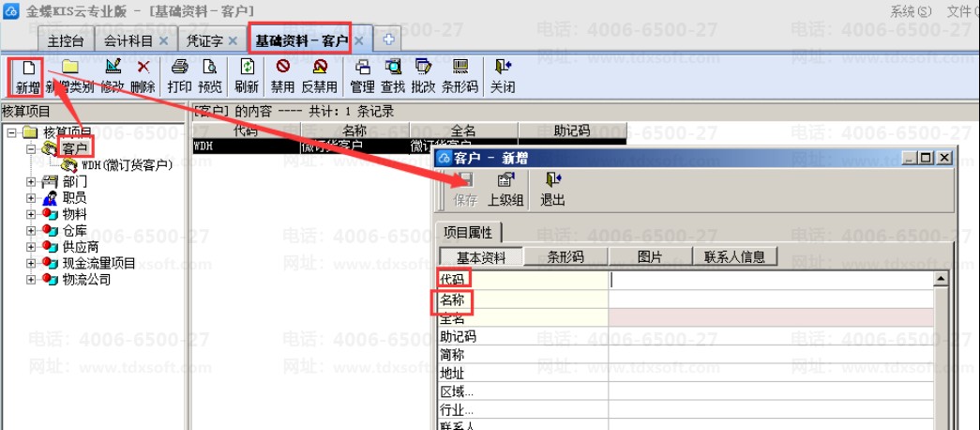The image size is (980, 430).
Task: Click the plus icon to add a new tab
Action: (389, 39)
